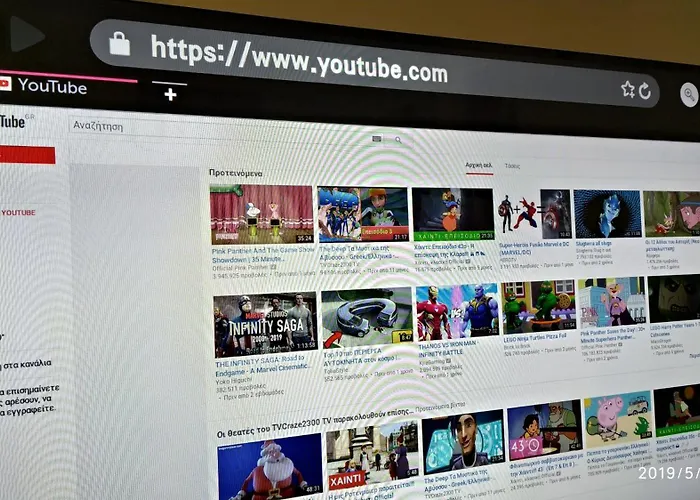Select the Αρχική σελ. tab
The image size is (700, 500).
[x=479, y=165]
